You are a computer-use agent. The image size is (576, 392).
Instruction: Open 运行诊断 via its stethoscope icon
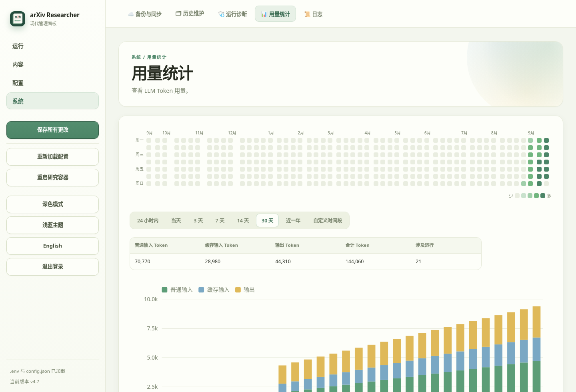(x=222, y=14)
